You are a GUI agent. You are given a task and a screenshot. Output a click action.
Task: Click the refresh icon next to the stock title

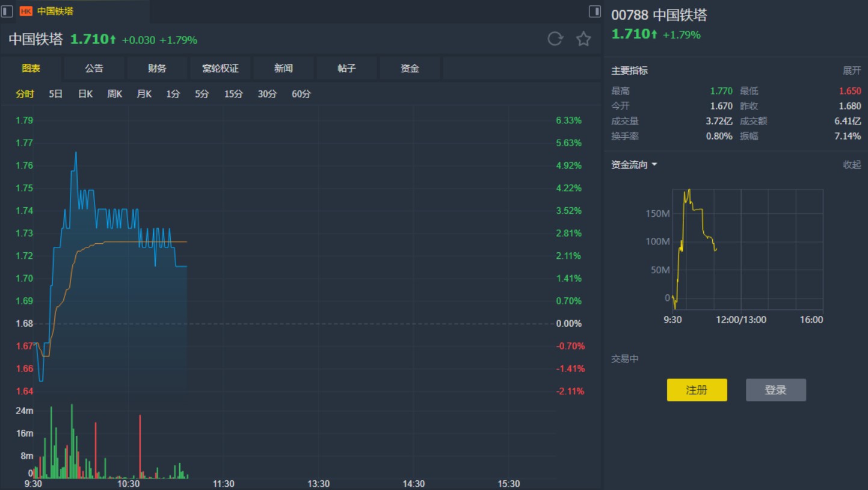[x=555, y=39]
